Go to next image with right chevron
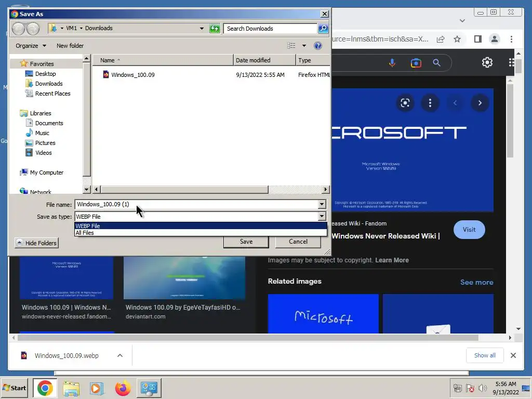 point(480,103)
